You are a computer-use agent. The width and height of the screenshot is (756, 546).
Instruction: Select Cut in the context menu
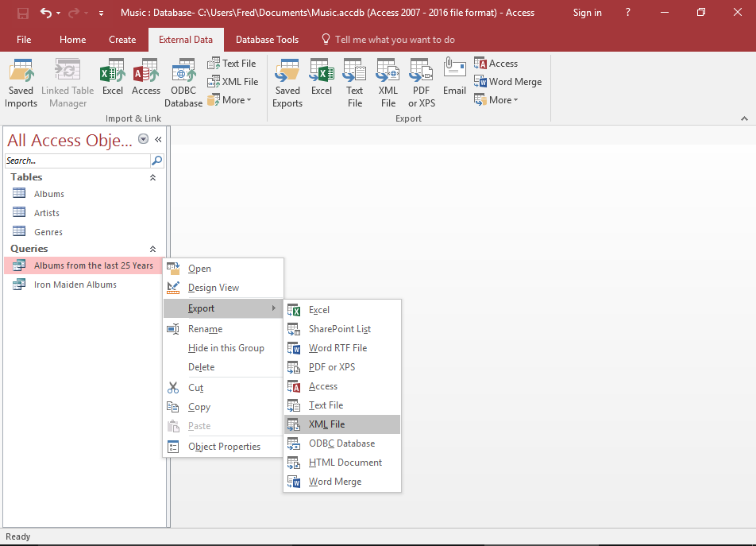[x=223, y=388]
